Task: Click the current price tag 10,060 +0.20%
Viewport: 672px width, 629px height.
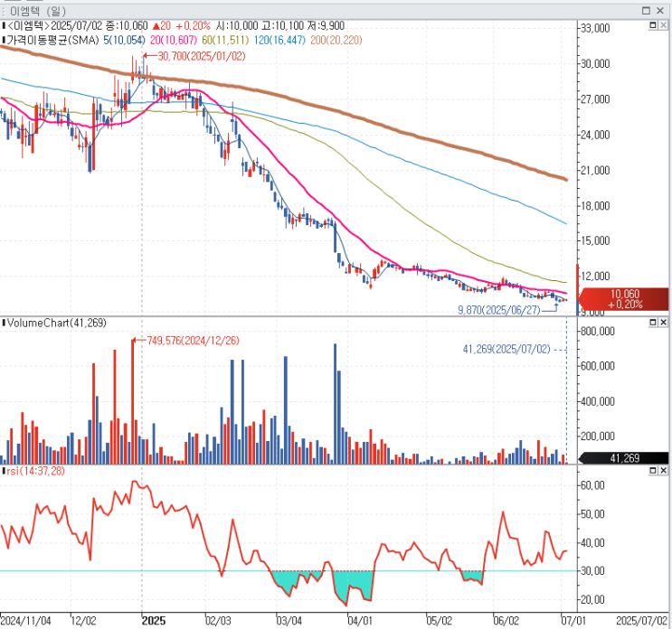Action: tap(625, 299)
